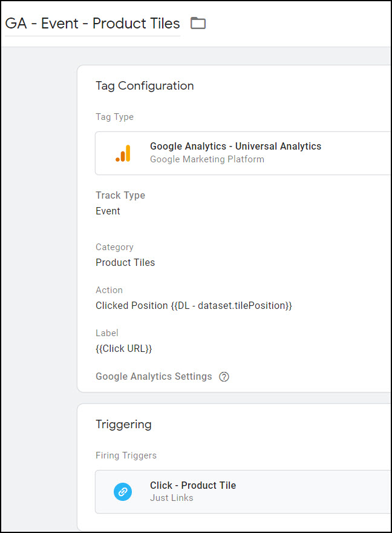
Task: Open the 'Click - Product Tile' firing trigger
Action: 243,492
